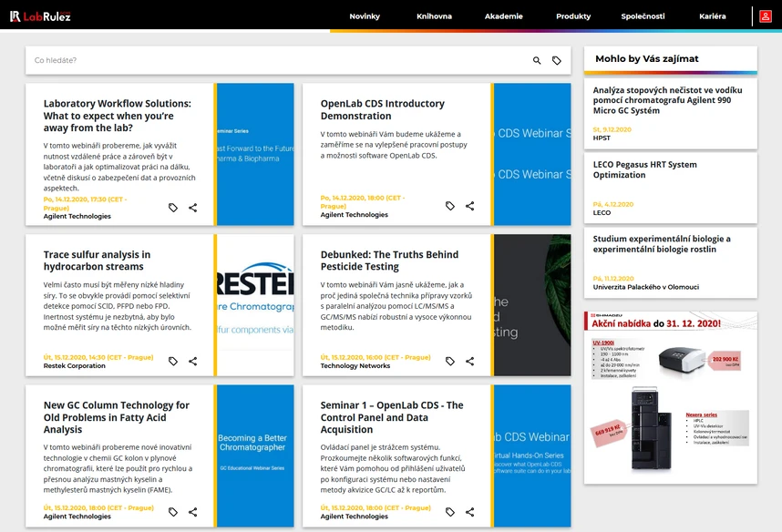Click 'Becoming a Better Chromatographer' thumbnail
Image resolution: width=782 pixels, height=532 pixels.
point(255,455)
